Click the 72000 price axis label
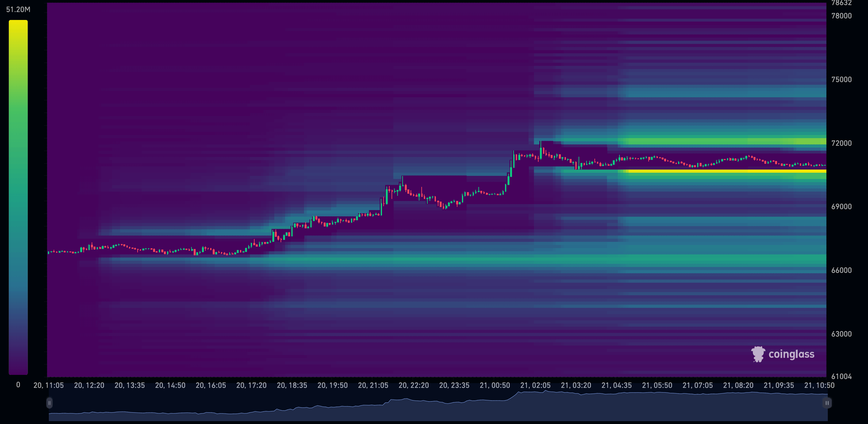 (x=841, y=143)
